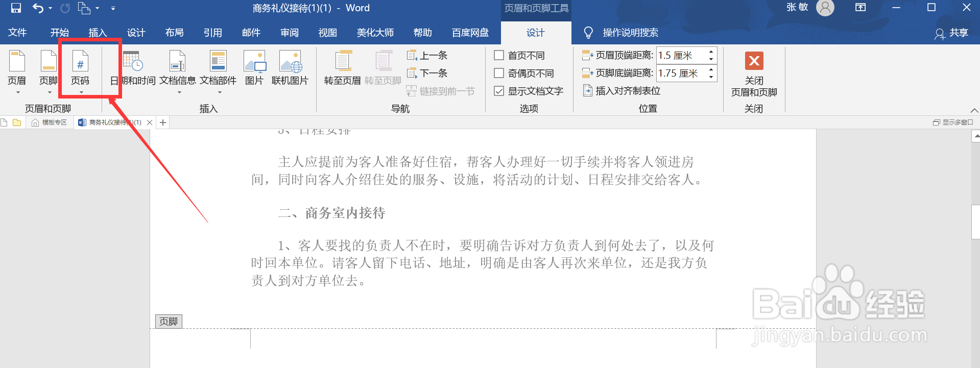Screen dimensions: 980x368
Task: Switch to the 插入 (Insert) tab
Action: (x=98, y=33)
